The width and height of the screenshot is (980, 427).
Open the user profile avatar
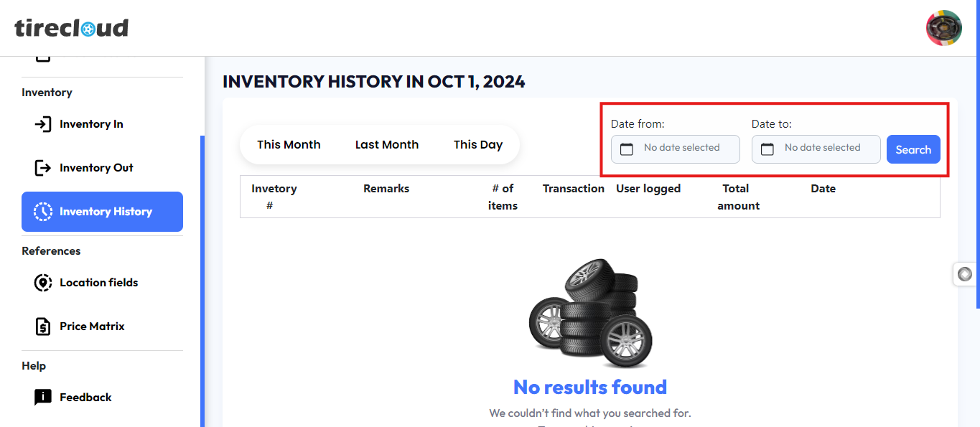(943, 28)
